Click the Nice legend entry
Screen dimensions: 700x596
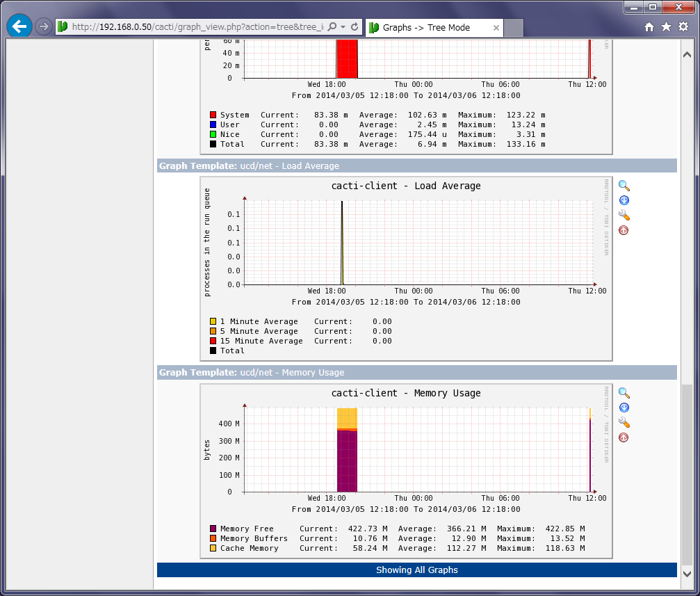[x=225, y=134]
